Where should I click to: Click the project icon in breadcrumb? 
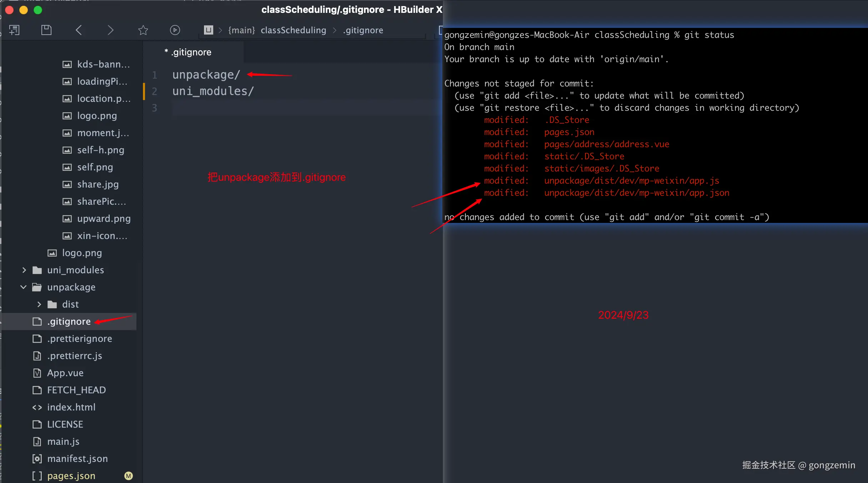[209, 30]
